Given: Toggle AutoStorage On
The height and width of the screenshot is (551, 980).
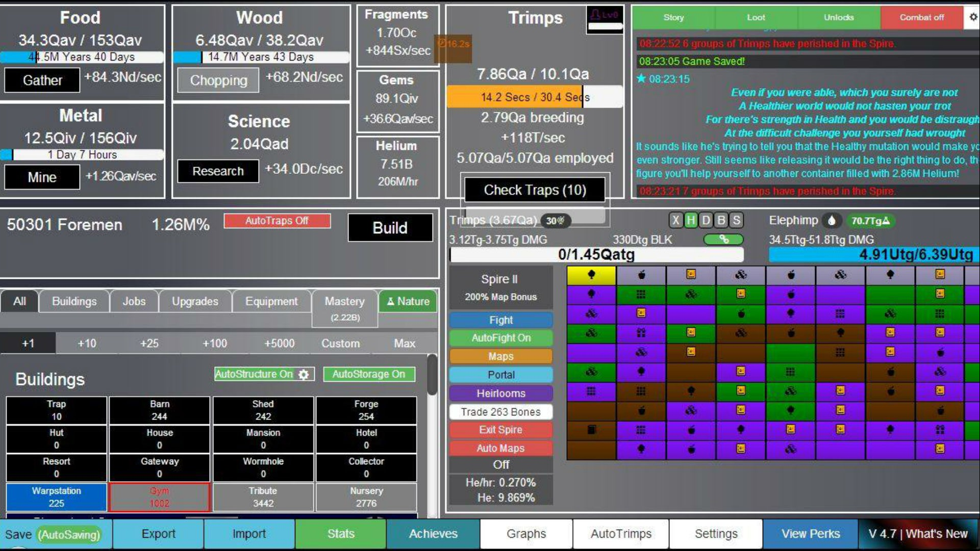Looking at the screenshot, I should point(369,374).
